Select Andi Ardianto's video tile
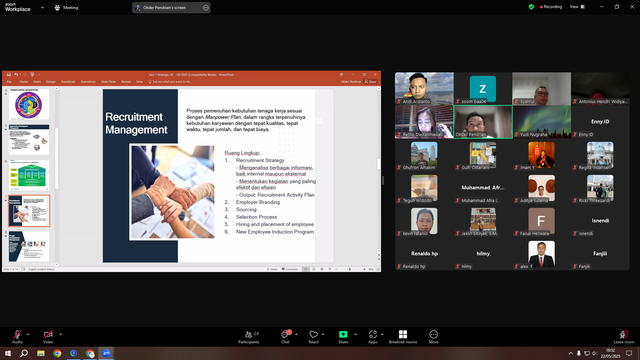This screenshot has width=640, height=360. click(424, 89)
